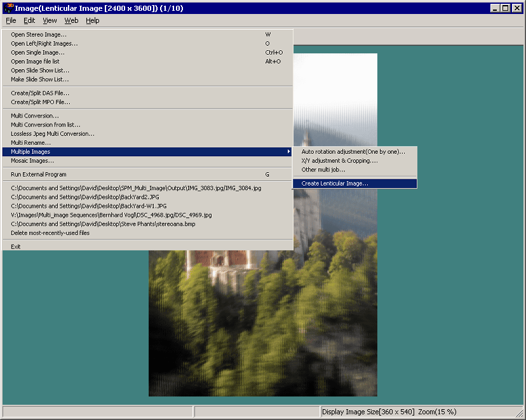Select Create Lenticular Image…
Image resolution: width=526 pixels, height=420 pixels.
tap(355, 184)
